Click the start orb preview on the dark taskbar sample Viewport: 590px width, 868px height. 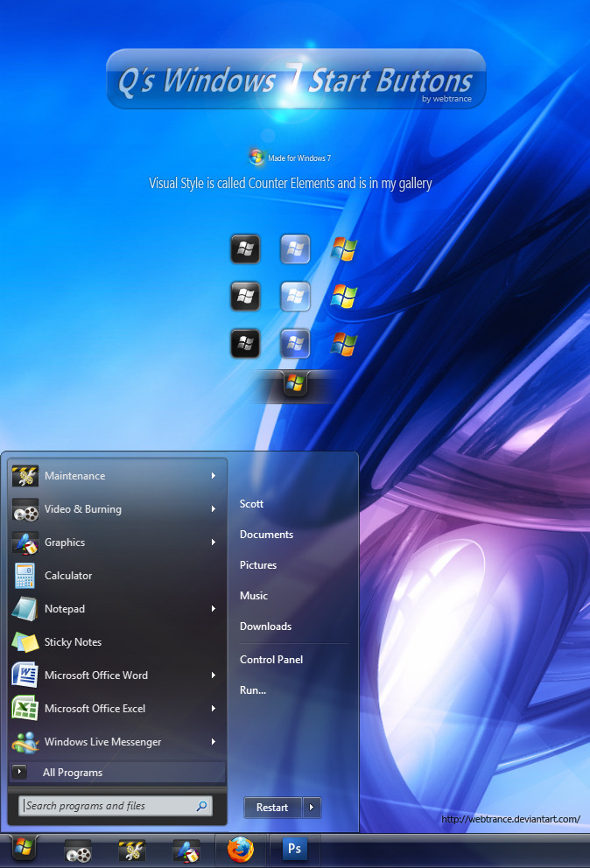coord(295,383)
